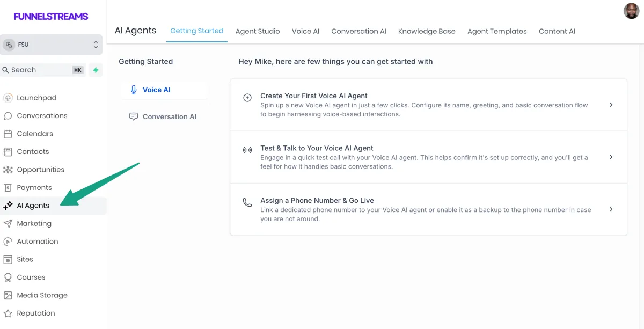Open the user profile avatar

coord(631,11)
